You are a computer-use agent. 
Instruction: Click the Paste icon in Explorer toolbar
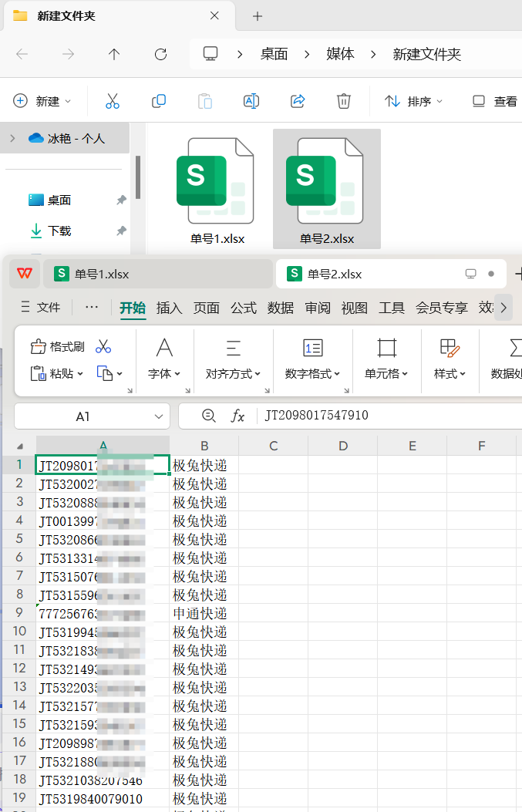pyautogui.click(x=205, y=101)
